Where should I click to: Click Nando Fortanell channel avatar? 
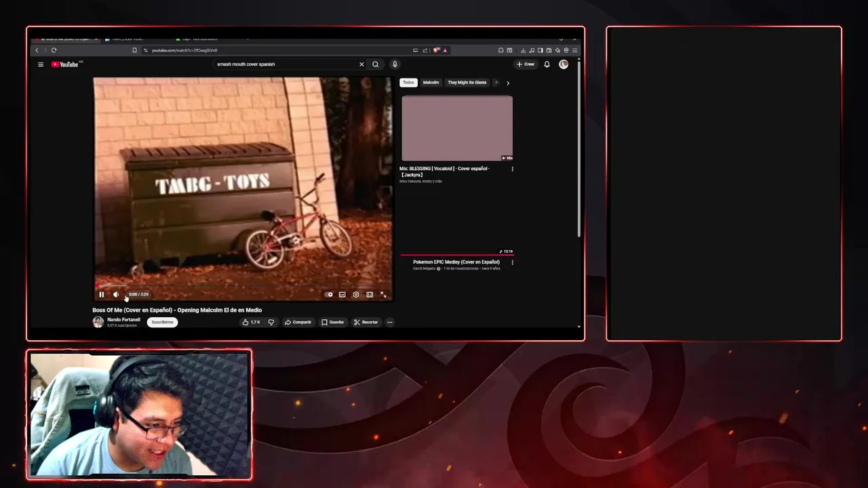point(98,322)
